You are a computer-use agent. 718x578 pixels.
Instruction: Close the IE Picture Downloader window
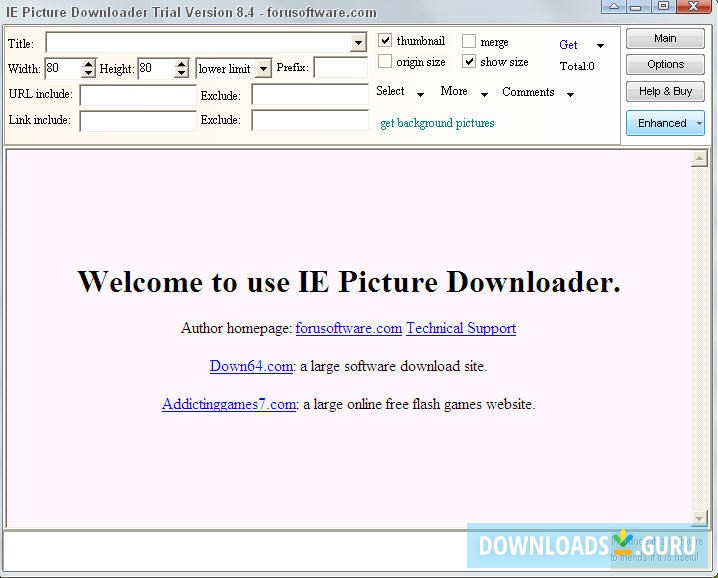(694, 6)
